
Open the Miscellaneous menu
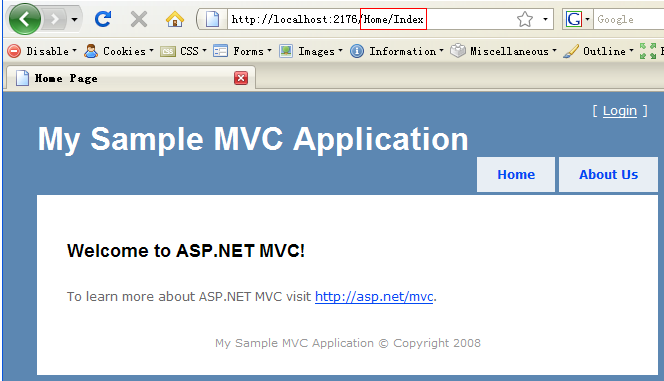(x=513, y=51)
